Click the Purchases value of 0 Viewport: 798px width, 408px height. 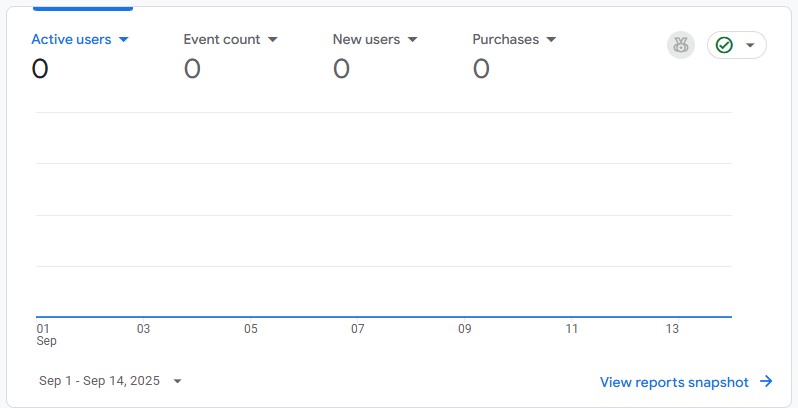[x=481, y=69]
